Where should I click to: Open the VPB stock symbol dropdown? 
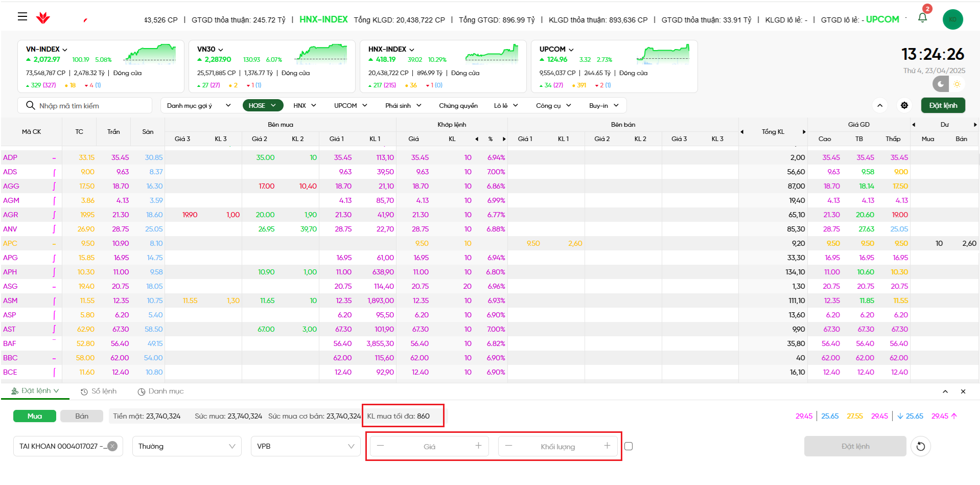coord(305,446)
